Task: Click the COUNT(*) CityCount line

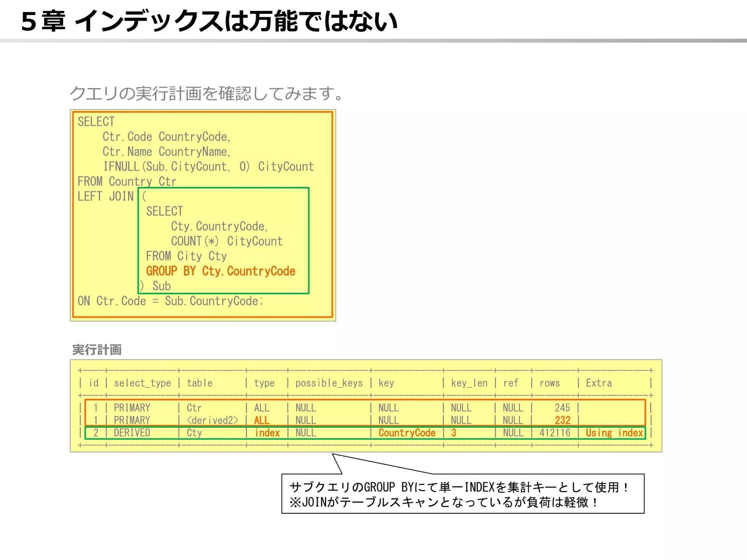Action: click(227, 241)
